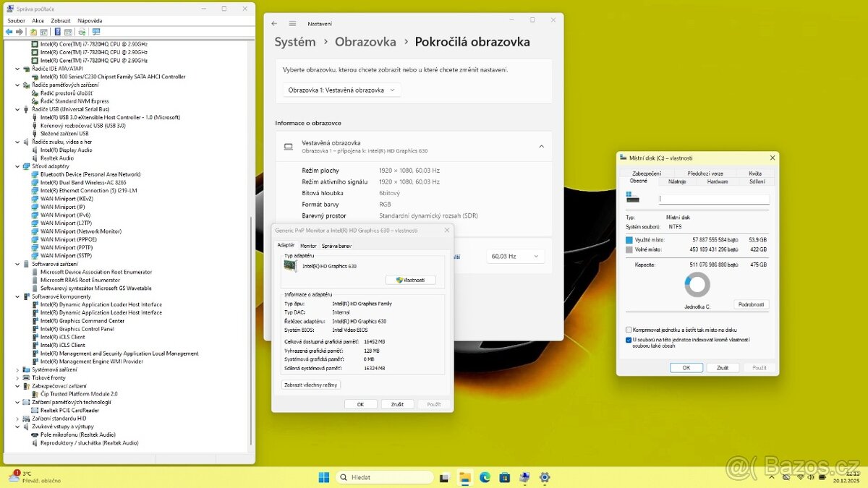Switch to the Monitor tab

coord(308,245)
